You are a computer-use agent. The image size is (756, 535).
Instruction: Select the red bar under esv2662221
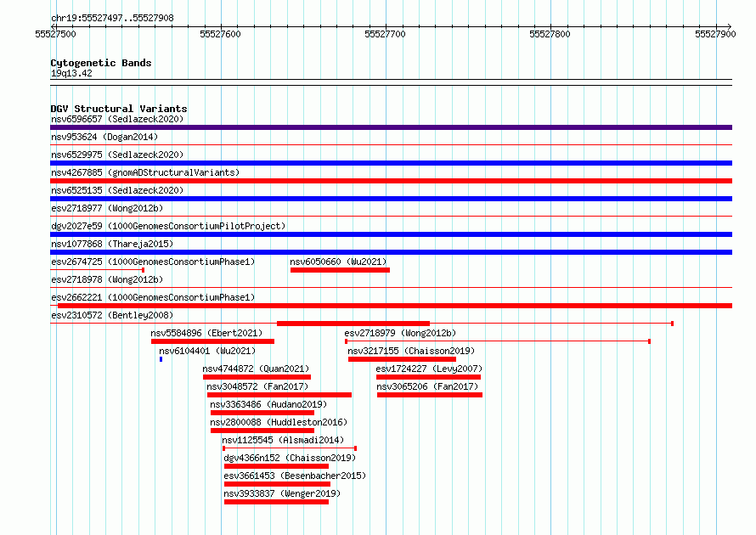pyautogui.click(x=395, y=306)
